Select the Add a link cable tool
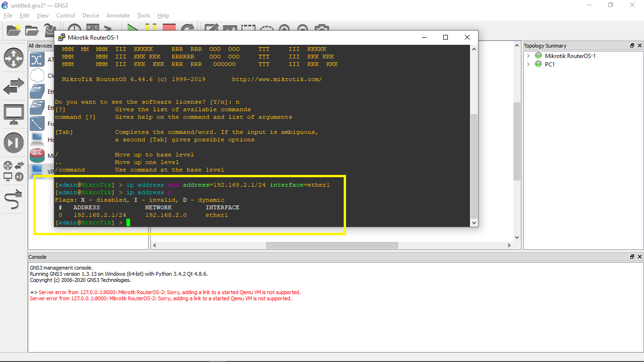Screen dimensions: 644x362 click(14, 199)
